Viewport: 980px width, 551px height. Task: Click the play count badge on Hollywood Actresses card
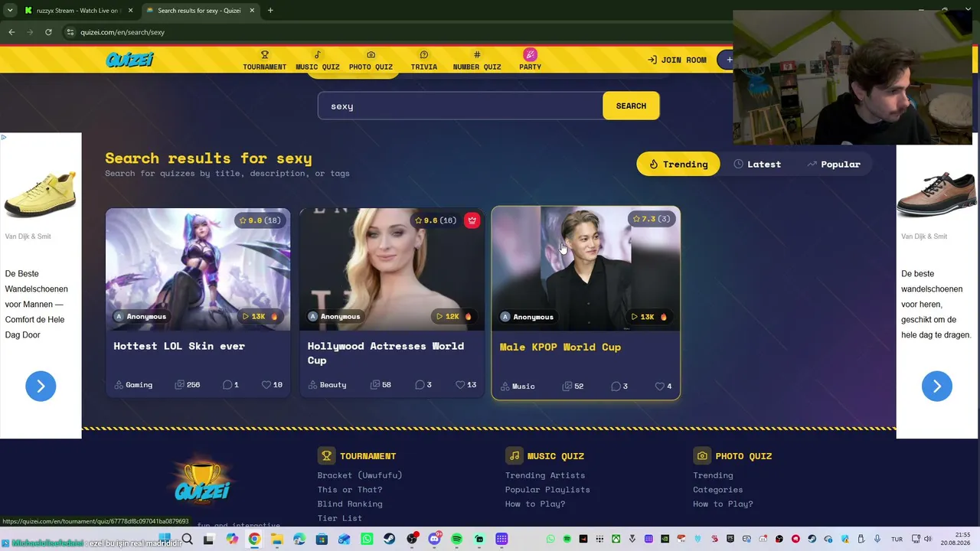(x=454, y=316)
